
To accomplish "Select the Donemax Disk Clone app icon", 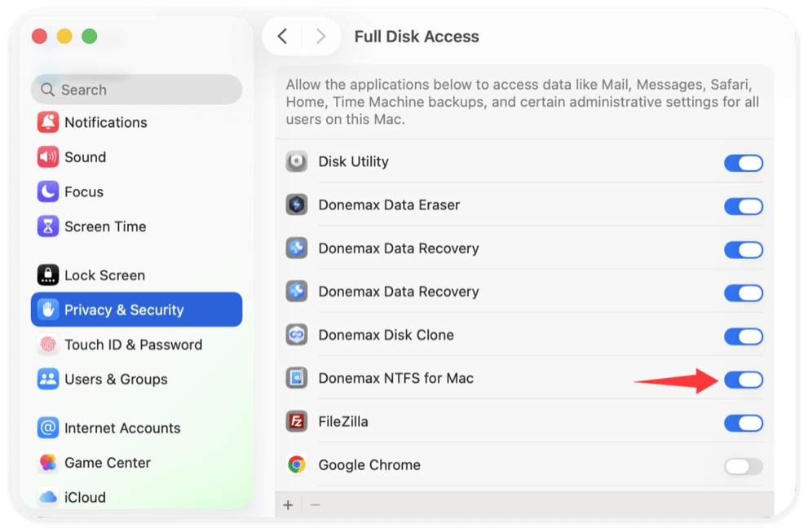I will pyautogui.click(x=296, y=334).
